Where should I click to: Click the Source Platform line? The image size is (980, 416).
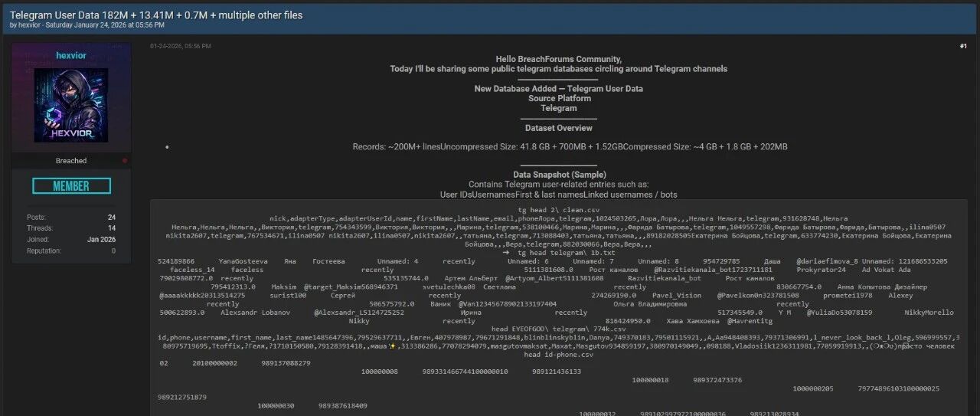click(559, 99)
